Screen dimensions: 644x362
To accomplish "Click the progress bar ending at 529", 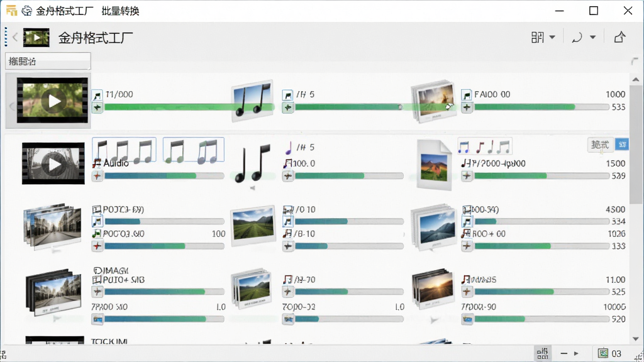I will click(541, 176).
